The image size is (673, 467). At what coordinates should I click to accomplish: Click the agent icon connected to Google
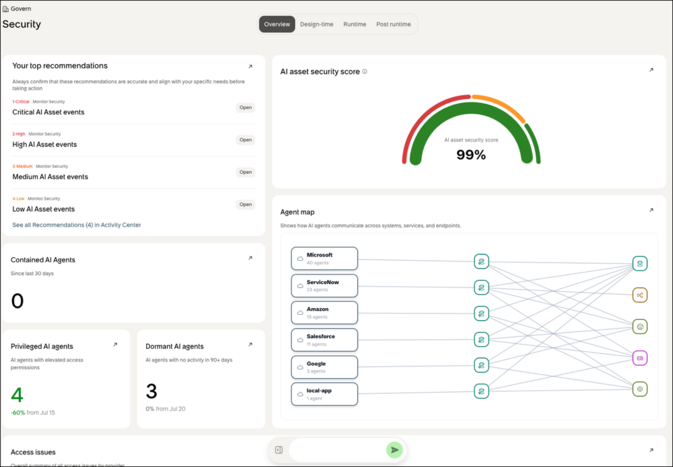point(481,365)
